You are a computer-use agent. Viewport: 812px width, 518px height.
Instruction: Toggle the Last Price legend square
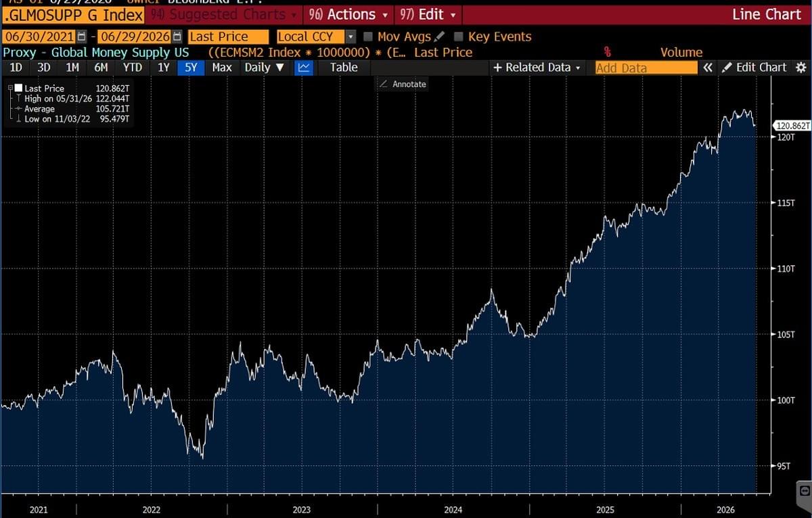pyautogui.click(x=18, y=88)
